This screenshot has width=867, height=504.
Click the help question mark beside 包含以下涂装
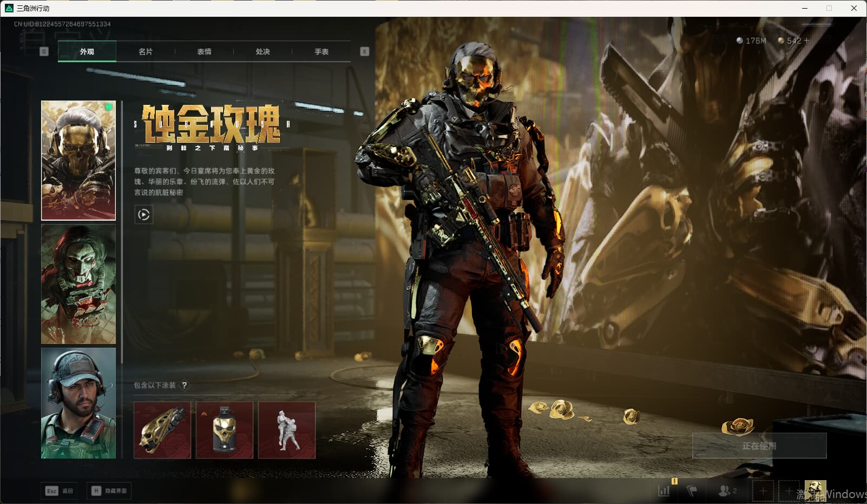click(184, 385)
